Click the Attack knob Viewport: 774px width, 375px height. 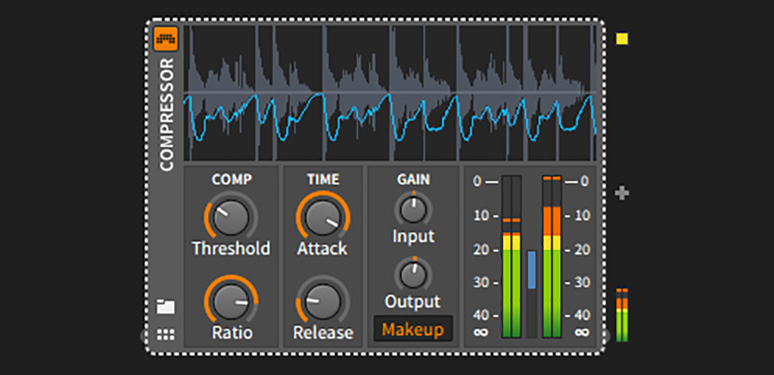(x=323, y=218)
